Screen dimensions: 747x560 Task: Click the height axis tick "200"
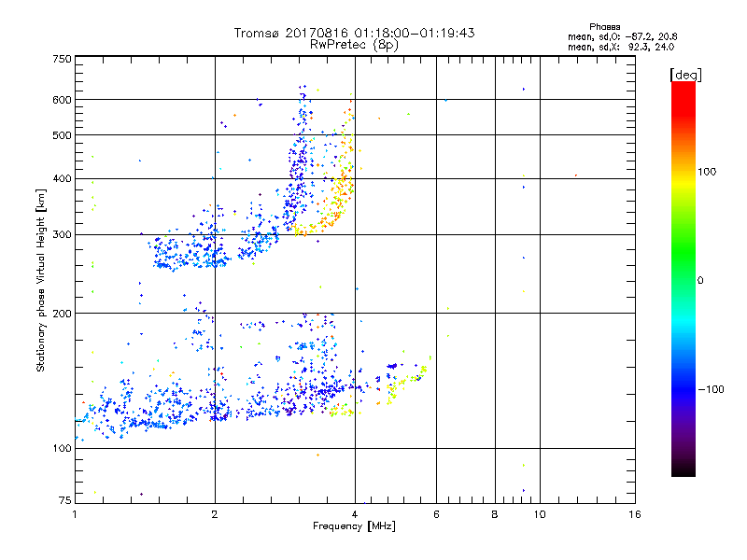(62, 314)
